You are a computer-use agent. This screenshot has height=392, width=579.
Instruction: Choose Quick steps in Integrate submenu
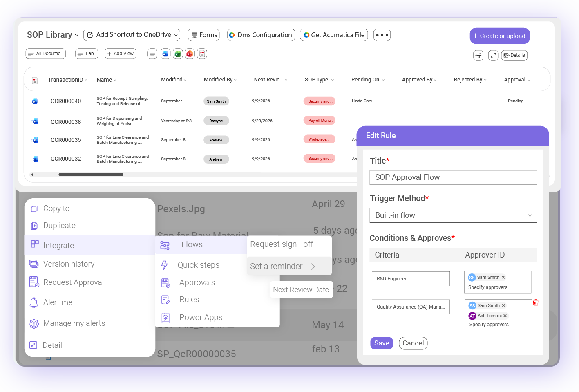pos(199,265)
